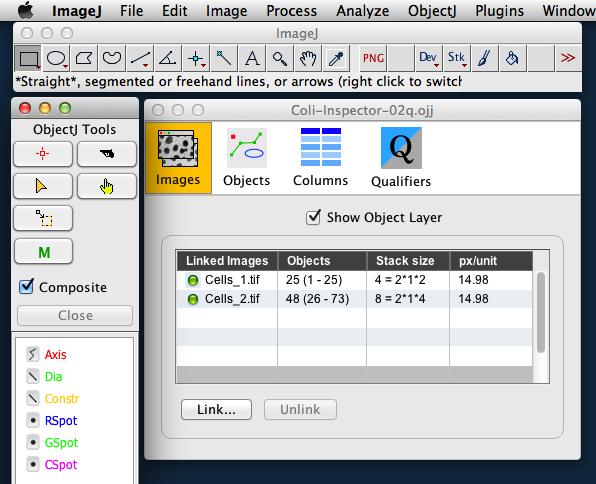Screen dimensions: 596x484
Task: Select the Cells_1.tif row
Action: 355,280
